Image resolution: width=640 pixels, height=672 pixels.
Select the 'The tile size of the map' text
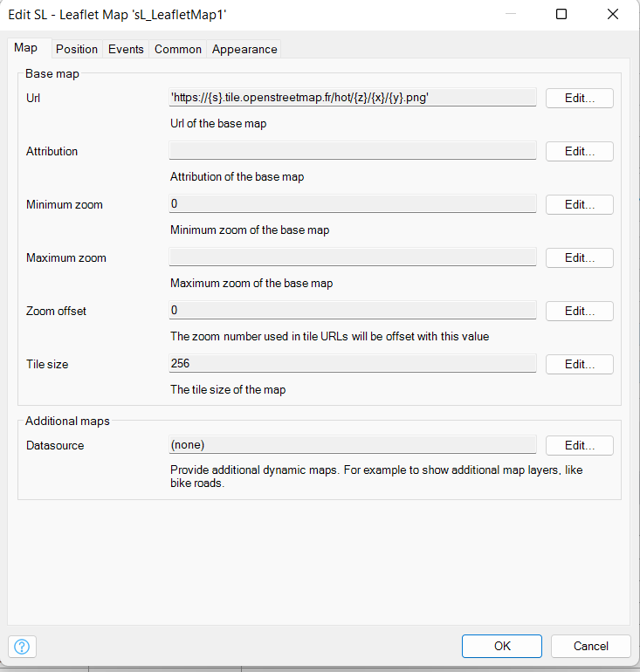tap(228, 389)
